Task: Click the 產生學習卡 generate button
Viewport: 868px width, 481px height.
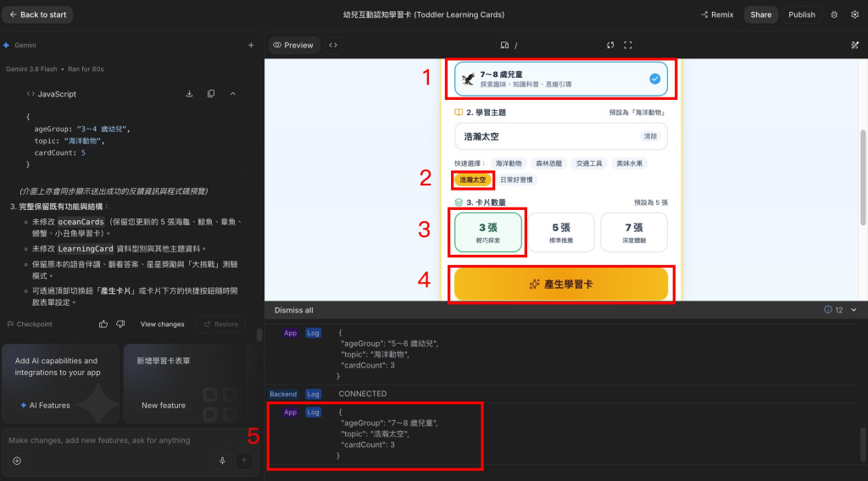Action: (x=561, y=285)
